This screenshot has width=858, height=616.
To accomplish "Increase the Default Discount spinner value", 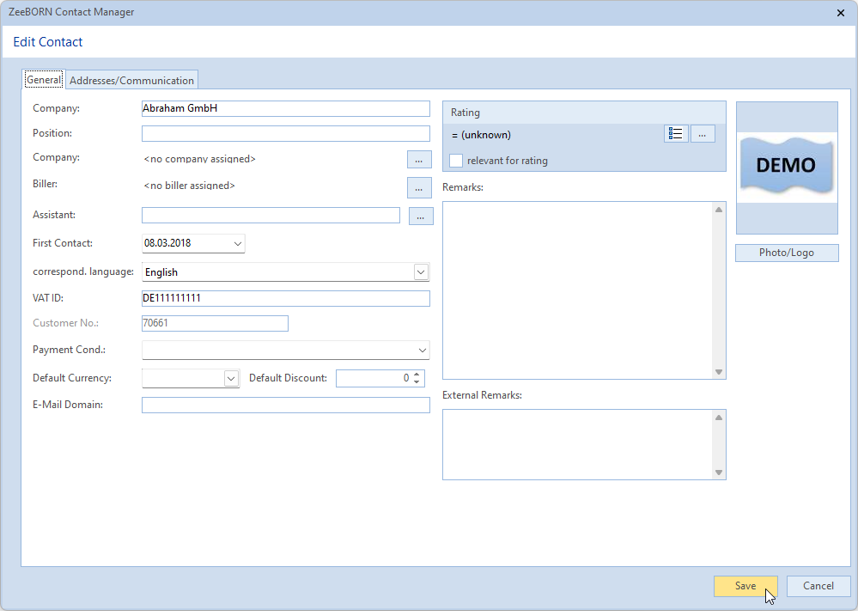I will (x=417, y=375).
